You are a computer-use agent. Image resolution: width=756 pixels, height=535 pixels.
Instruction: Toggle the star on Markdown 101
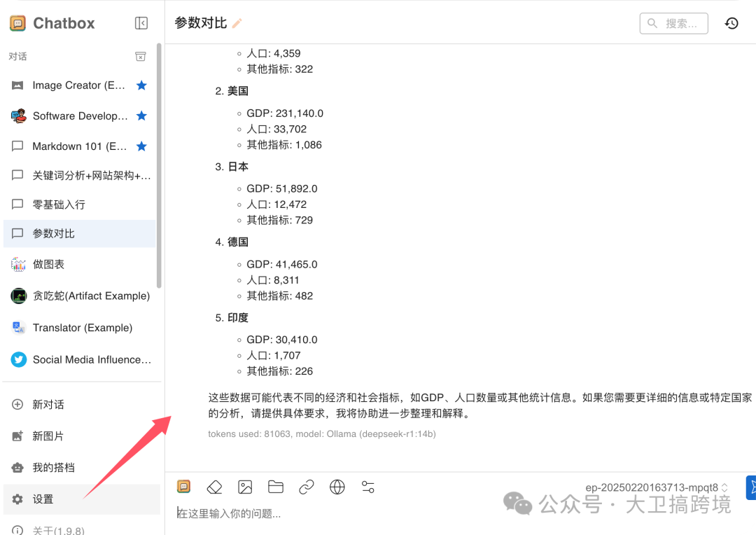[141, 146]
